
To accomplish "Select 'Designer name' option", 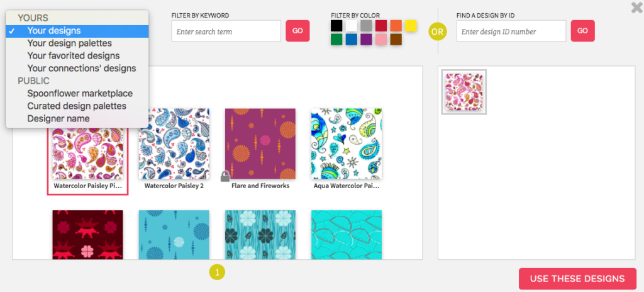I will click(77, 119).
